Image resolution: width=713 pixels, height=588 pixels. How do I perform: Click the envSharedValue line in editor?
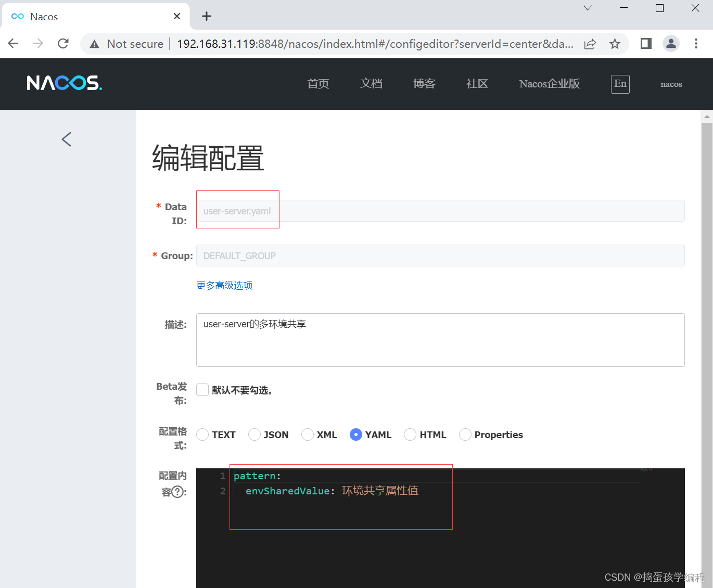(x=332, y=491)
